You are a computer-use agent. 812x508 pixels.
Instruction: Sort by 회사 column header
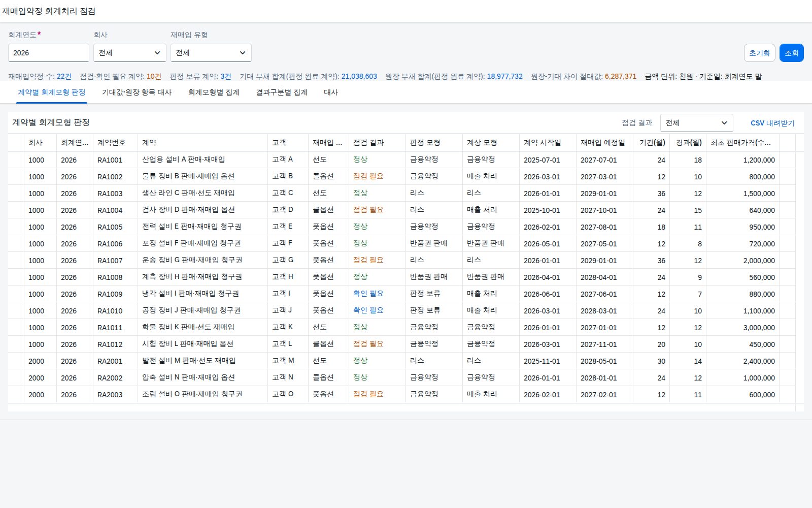tap(41, 143)
